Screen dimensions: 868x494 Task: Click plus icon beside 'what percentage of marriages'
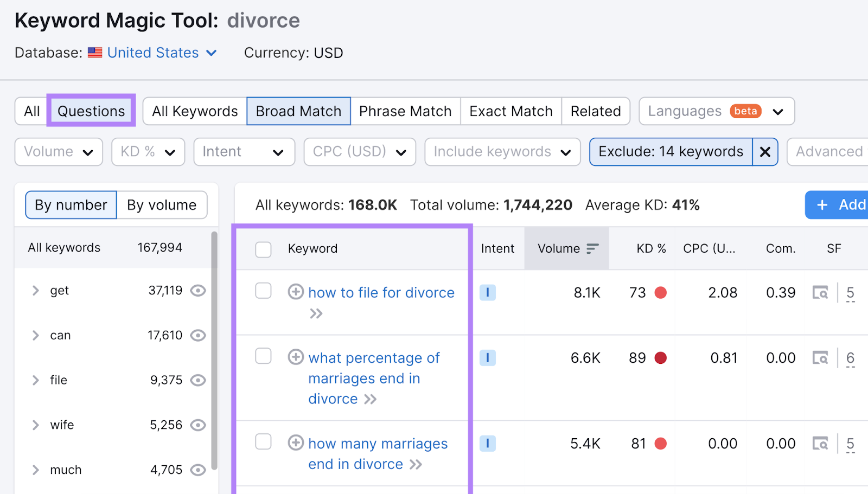(x=296, y=357)
